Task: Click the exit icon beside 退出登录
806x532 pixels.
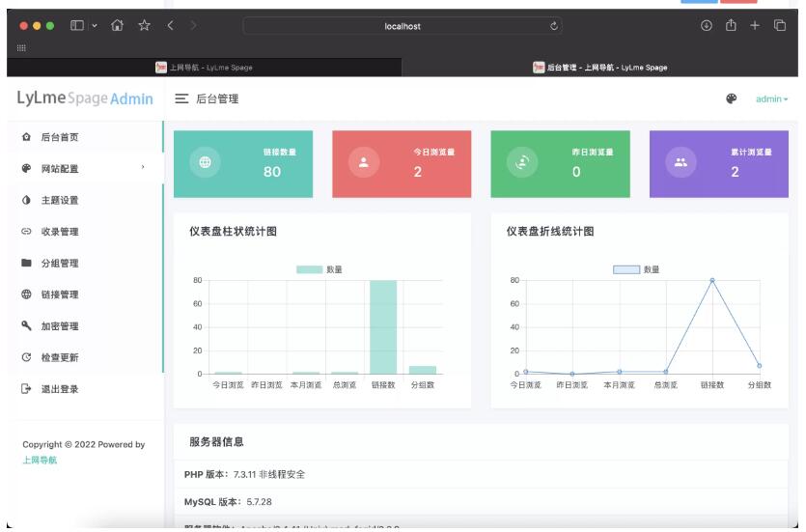Action: tap(26, 388)
